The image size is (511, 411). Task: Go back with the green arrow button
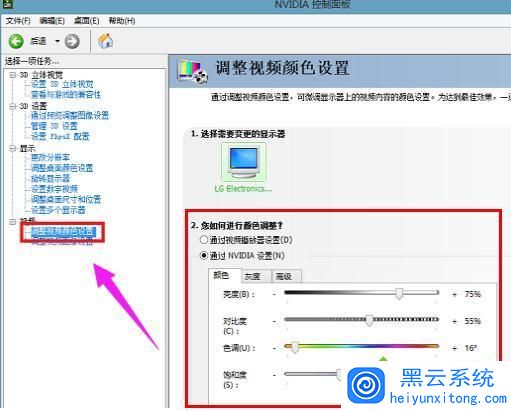16,41
